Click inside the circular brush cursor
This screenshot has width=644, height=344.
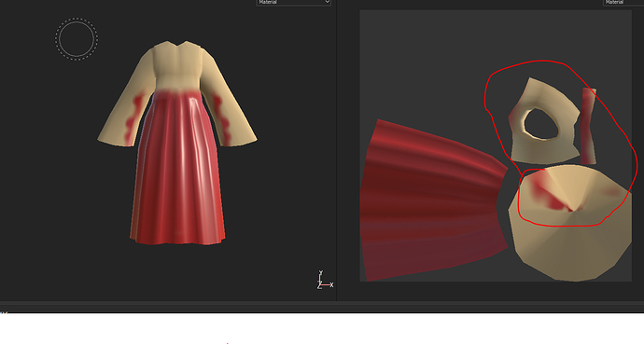point(77,39)
